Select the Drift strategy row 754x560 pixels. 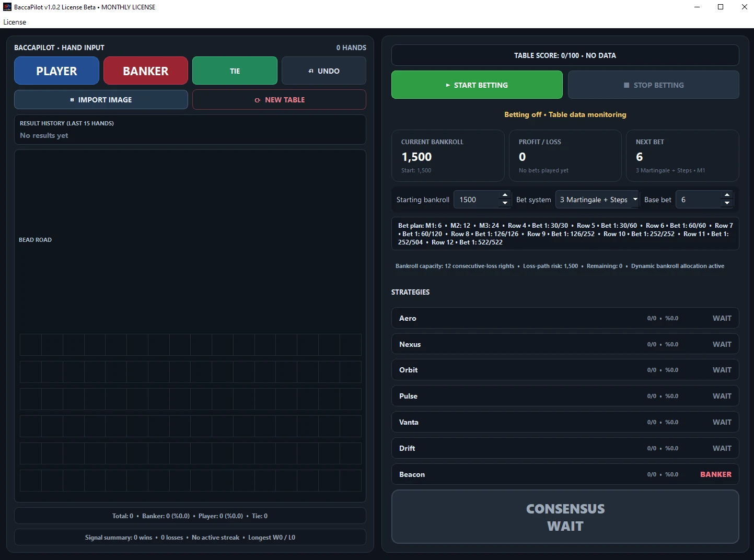pyautogui.click(x=565, y=448)
